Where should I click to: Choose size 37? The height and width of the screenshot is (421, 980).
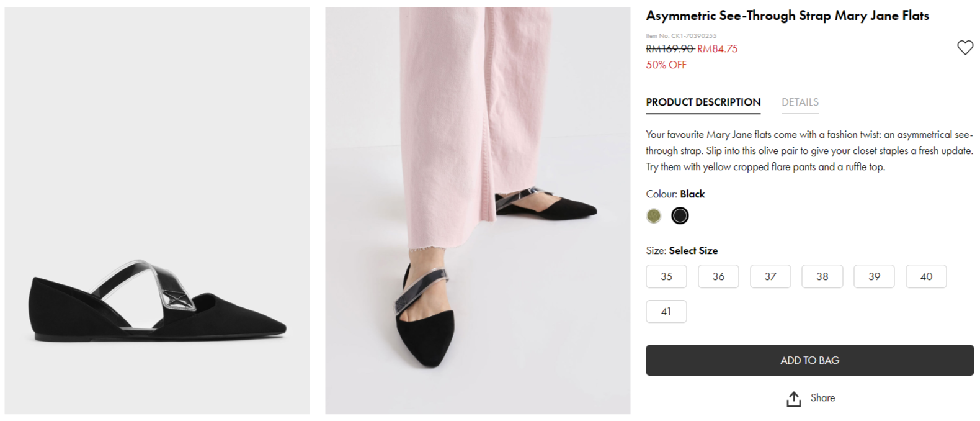770,276
